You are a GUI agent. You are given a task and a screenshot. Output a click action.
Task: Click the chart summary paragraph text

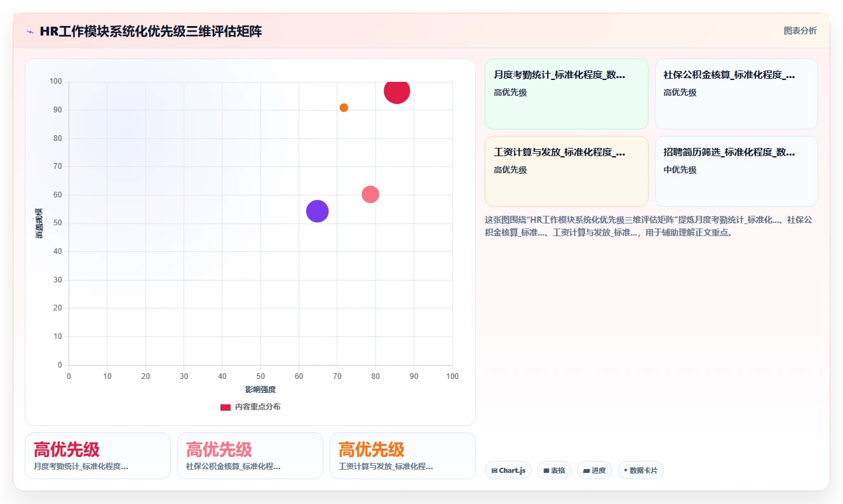(649, 226)
